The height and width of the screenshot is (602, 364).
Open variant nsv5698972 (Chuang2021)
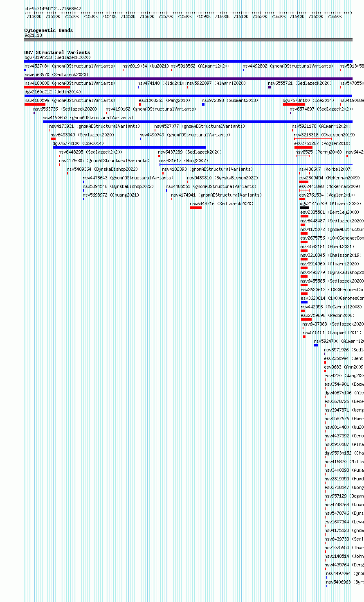111,195
